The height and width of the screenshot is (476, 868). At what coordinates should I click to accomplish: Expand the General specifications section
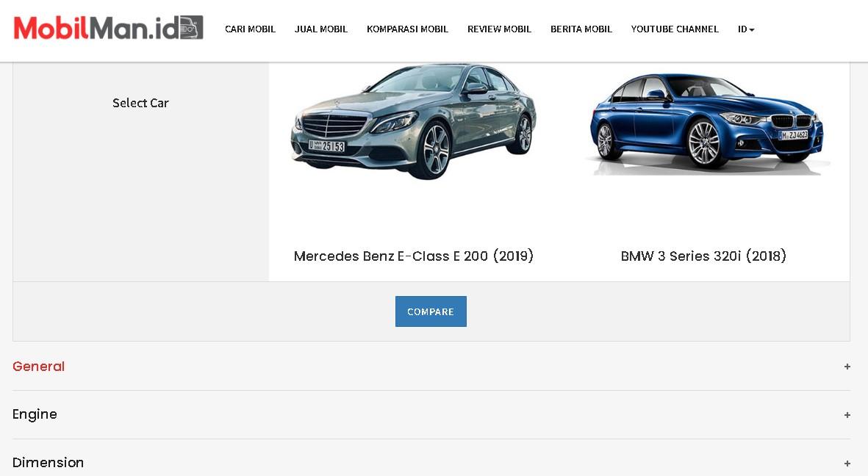pyautogui.click(x=431, y=367)
